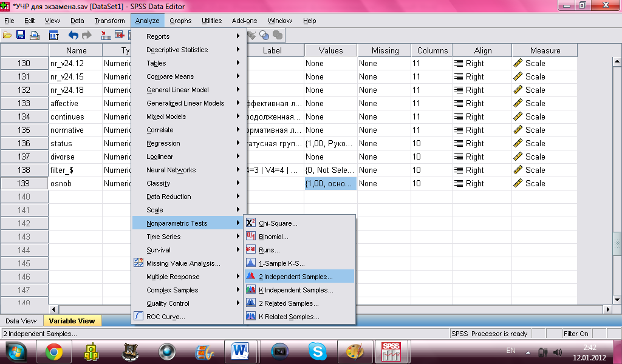Select row header 136
The width and height of the screenshot is (622, 364).
[24, 143]
